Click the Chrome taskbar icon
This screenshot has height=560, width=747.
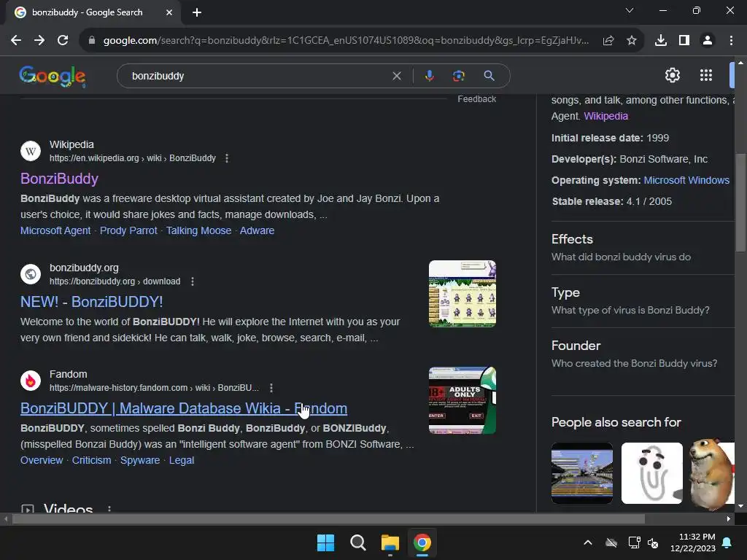pos(422,542)
